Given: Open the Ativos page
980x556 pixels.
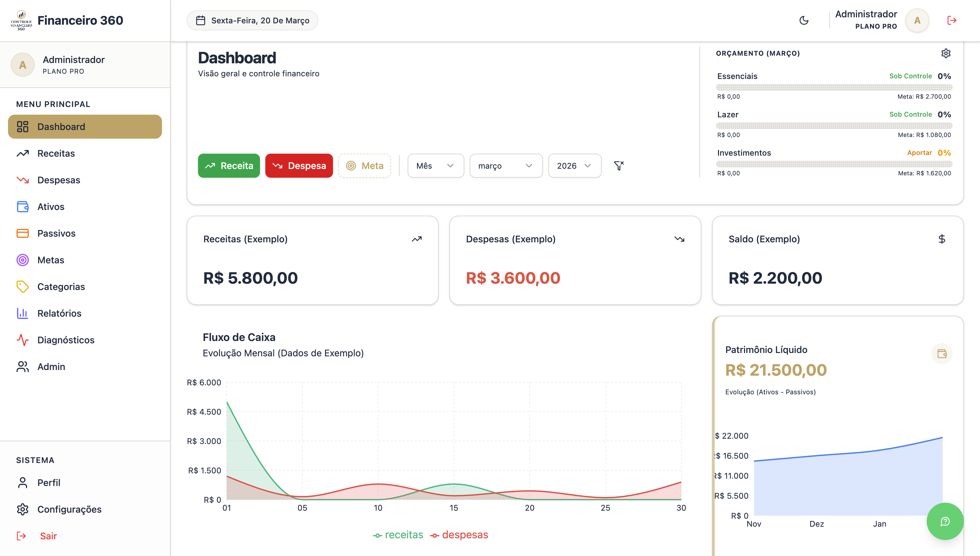Looking at the screenshot, I should (x=51, y=207).
